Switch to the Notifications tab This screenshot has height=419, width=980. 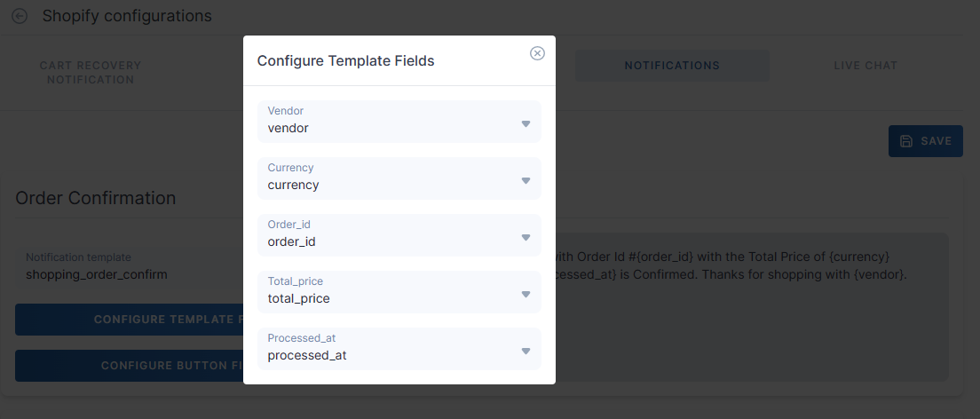click(672, 66)
